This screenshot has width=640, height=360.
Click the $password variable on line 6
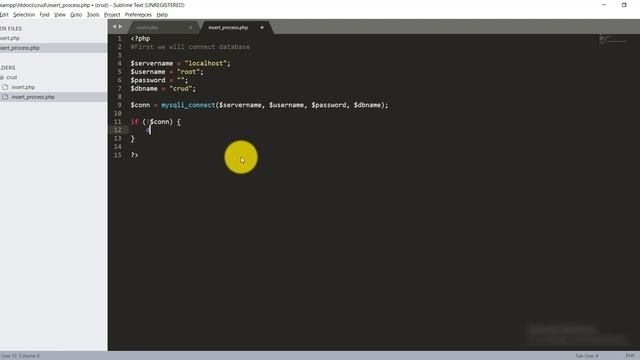(x=148, y=80)
